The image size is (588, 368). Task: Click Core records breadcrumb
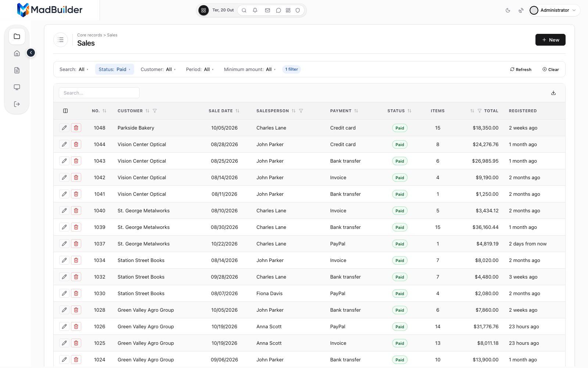pos(90,35)
